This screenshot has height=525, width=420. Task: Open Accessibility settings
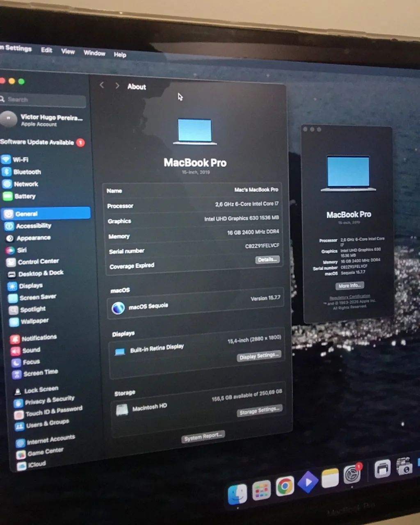coord(28,226)
